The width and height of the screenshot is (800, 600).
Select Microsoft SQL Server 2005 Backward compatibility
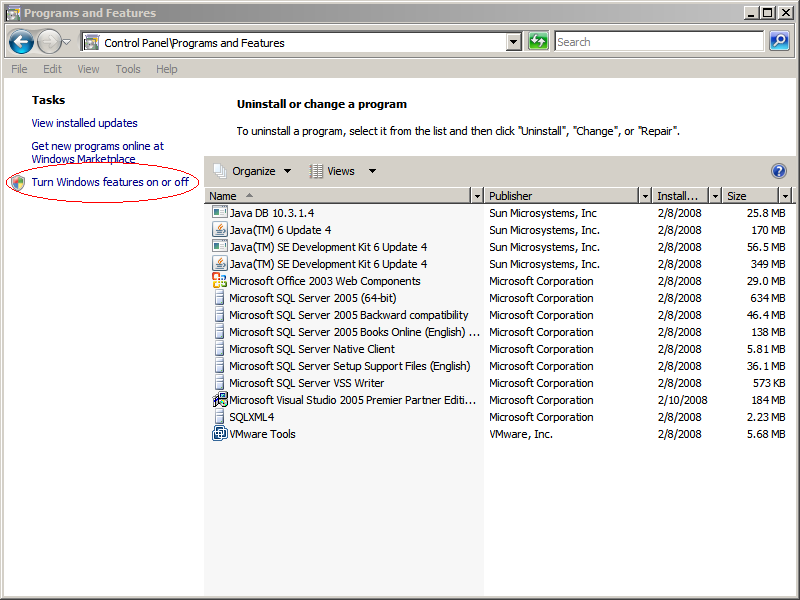348,315
